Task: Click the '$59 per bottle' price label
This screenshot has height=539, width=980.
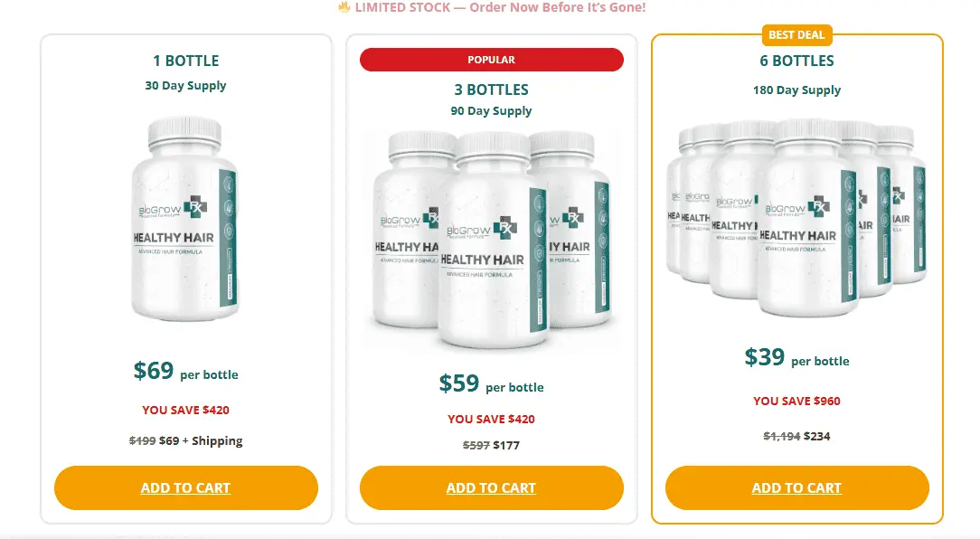Action: (x=491, y=383)
